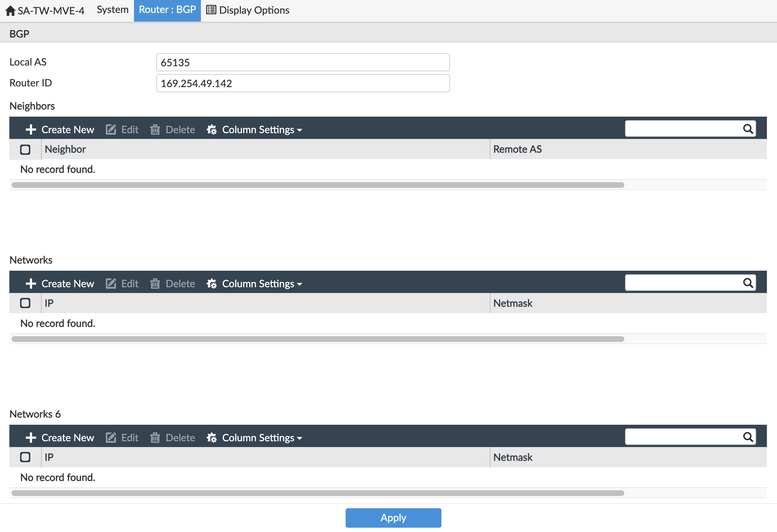Select the Router : BGP tab
This screenshot has height=532, width=777.
click(167, 10)
